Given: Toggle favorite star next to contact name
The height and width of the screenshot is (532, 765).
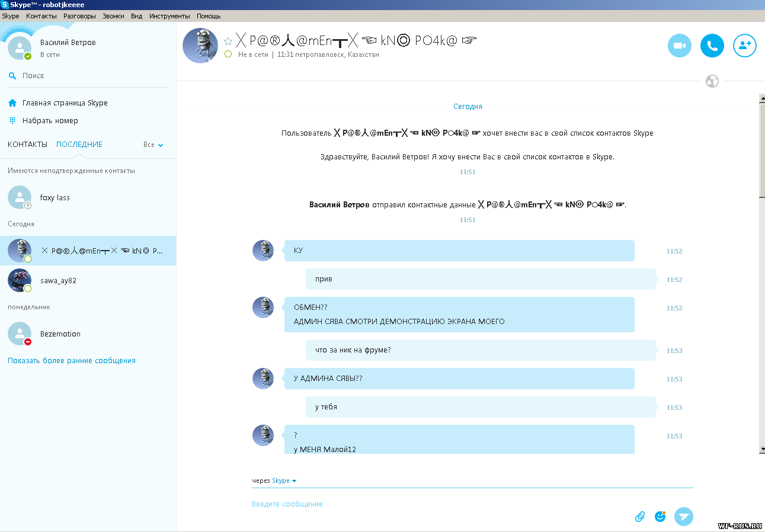Looking at the screenshot, I should [228, 41].
